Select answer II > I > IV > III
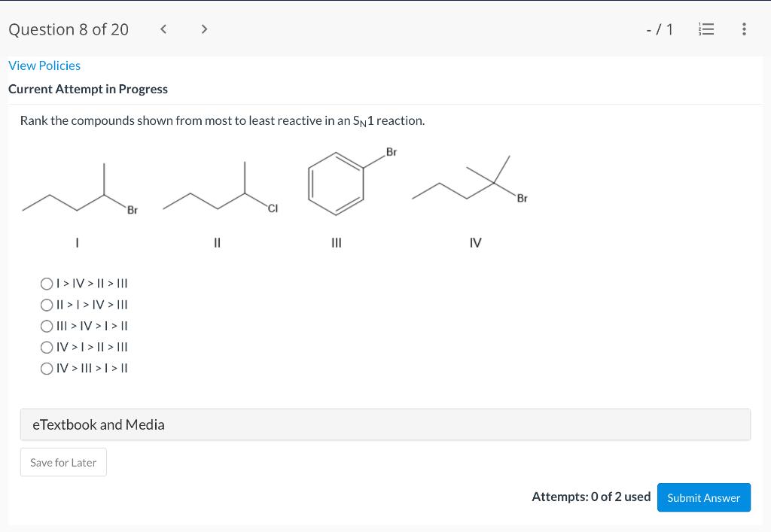This screenshot has width=771, height=532. pos(46,305)
